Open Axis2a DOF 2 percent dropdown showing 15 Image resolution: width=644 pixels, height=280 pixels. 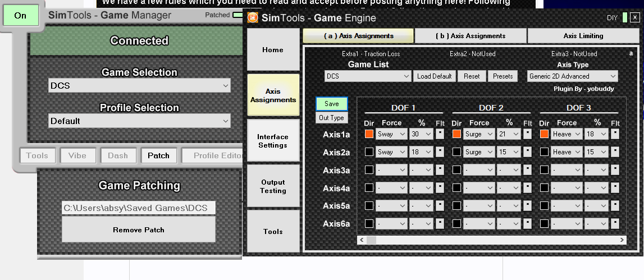[509, 152]
